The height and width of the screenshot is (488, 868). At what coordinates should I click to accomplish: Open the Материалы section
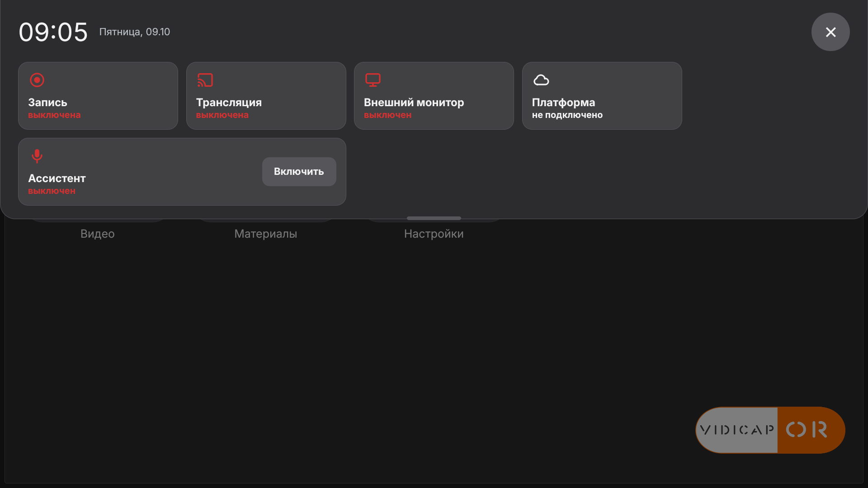(x=266, y=234)
